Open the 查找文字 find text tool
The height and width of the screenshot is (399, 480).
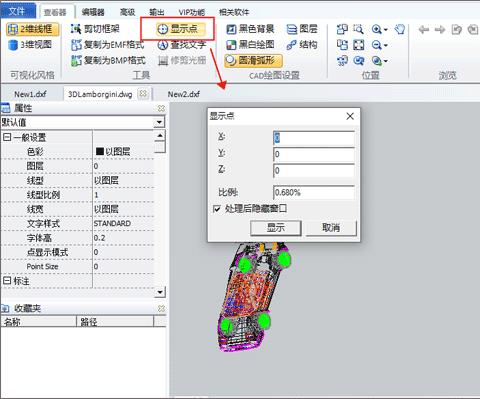182,45
